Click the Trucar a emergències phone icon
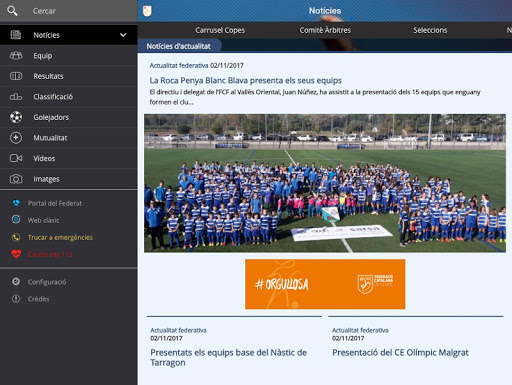 tap(16, 237)
